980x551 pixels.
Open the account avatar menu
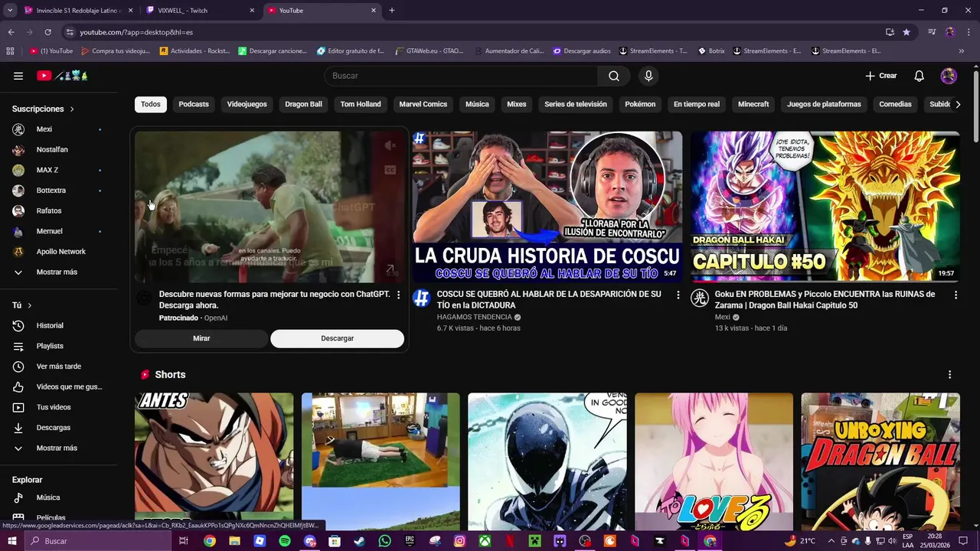949,76
